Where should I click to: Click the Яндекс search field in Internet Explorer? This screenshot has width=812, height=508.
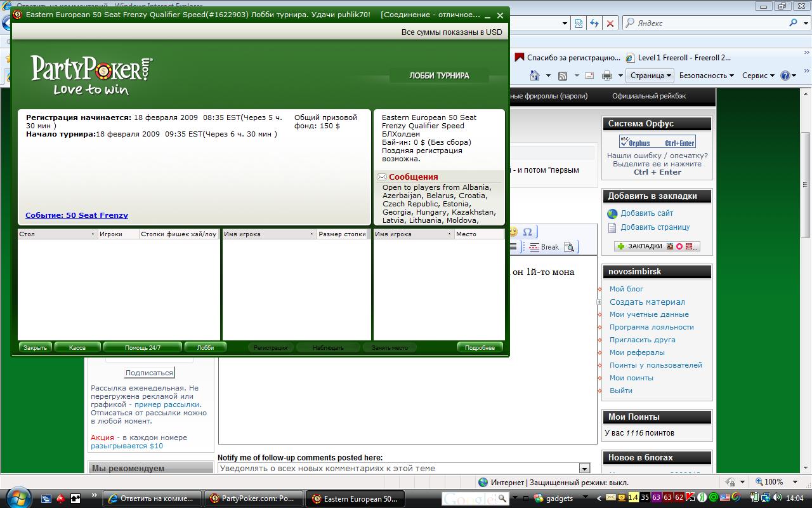[x=704, y=23]
